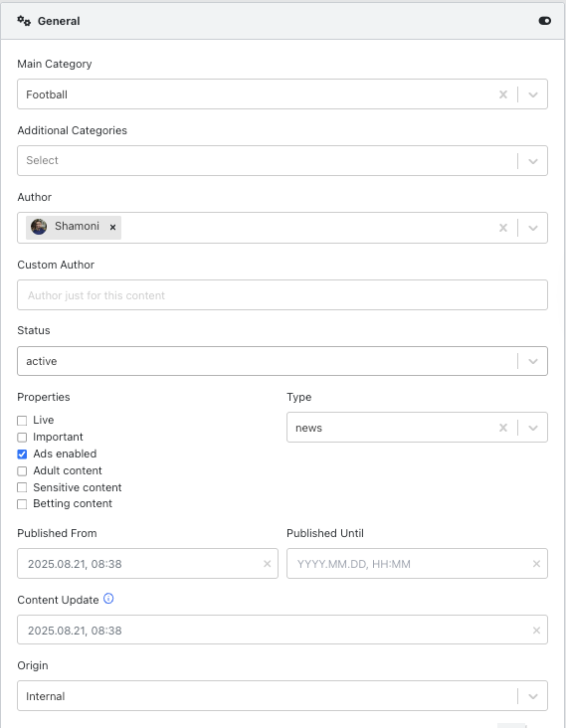566x728 pixels.
Task: Check the Betting content checkbox
Action: [22, 504]
